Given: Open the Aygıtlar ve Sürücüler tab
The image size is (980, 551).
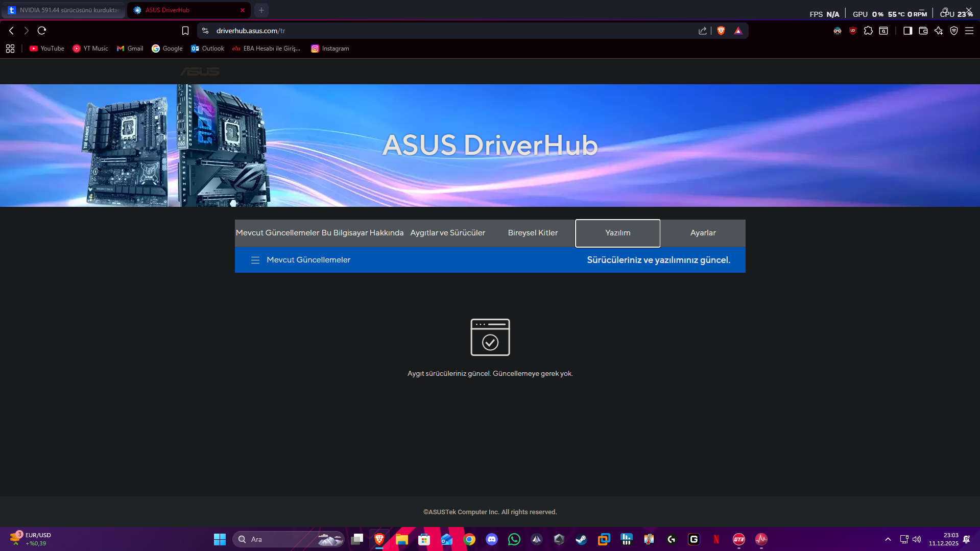Looking at the screenshot, I should point(448,233).
